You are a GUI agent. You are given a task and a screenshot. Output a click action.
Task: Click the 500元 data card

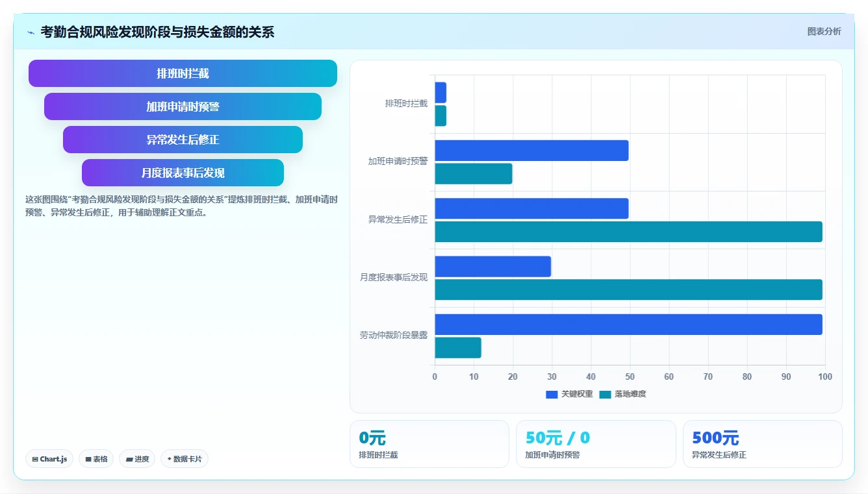click(763, 444)
